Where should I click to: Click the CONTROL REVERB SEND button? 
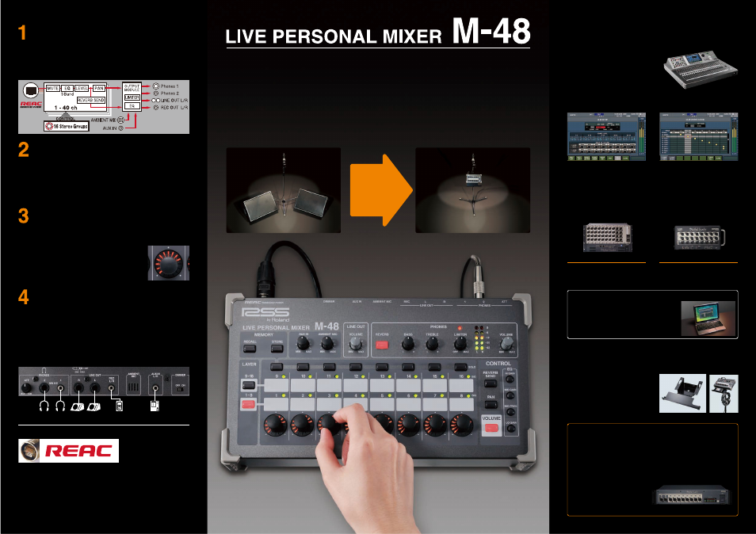click(x=491, y=383)
